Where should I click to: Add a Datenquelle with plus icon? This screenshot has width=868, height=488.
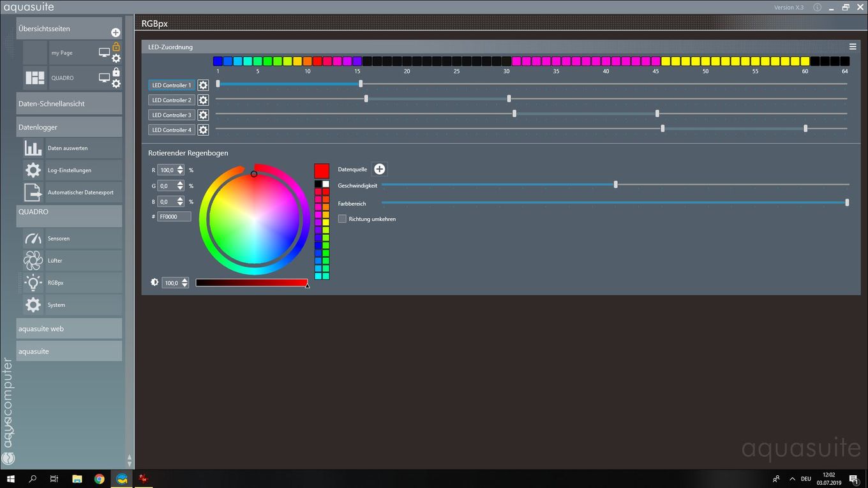coord(379,169)
